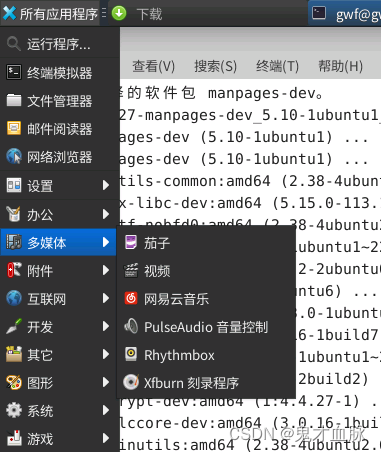Expand the 互联网 submenu arrow
The height and width of the screenshot is (452, 381).
106,298
